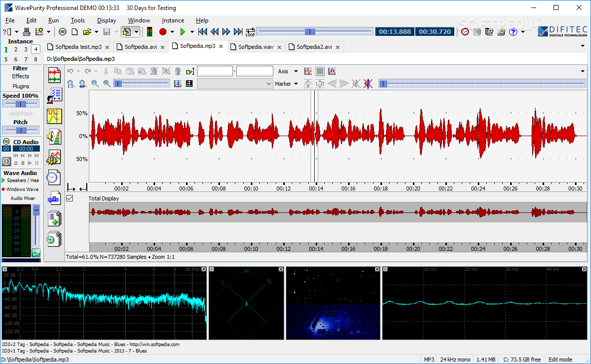Open the waveform editor sidebar icon
The width and height of the screenshot is (591, 364).
[x=54, y=75]
